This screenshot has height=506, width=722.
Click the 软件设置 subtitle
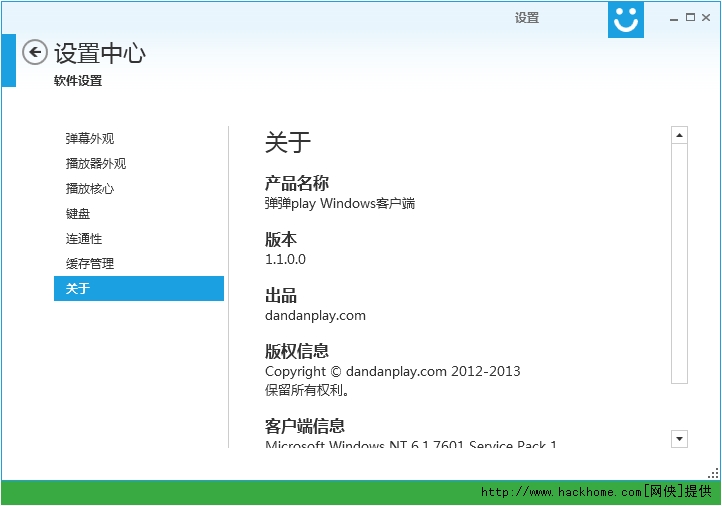[x=78, y=81]
